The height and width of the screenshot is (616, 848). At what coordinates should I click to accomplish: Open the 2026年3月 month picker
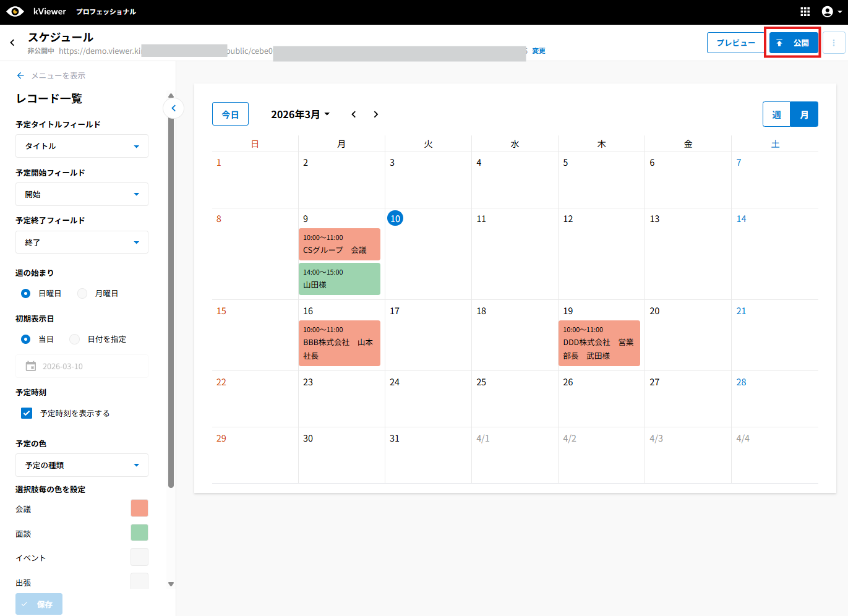pos(300,114)
